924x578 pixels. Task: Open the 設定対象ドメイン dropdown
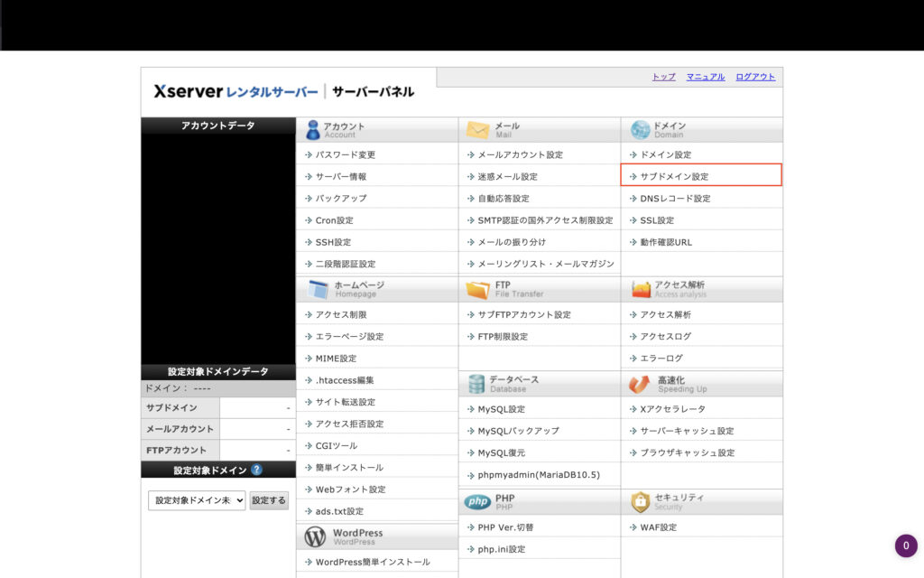pos(197,500)
